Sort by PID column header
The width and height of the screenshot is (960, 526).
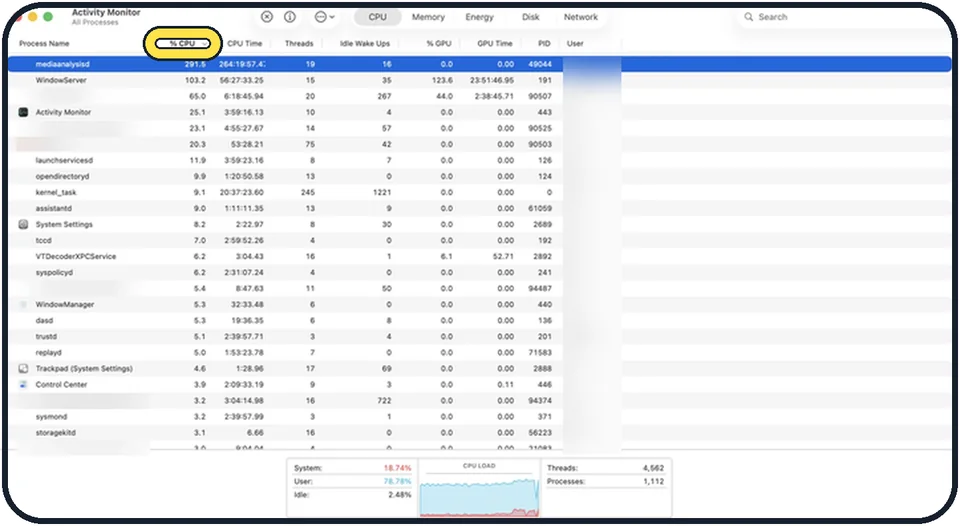tap(544, 43)
